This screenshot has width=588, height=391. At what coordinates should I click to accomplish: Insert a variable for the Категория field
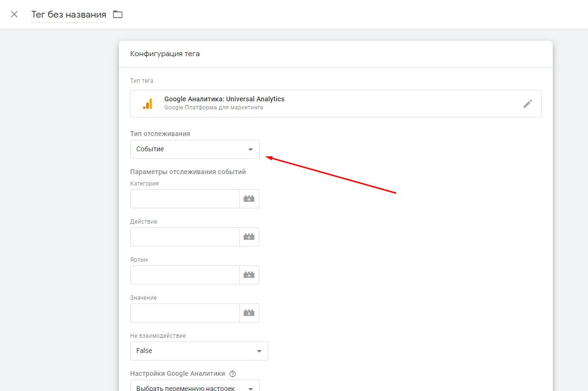pos(249,199)
